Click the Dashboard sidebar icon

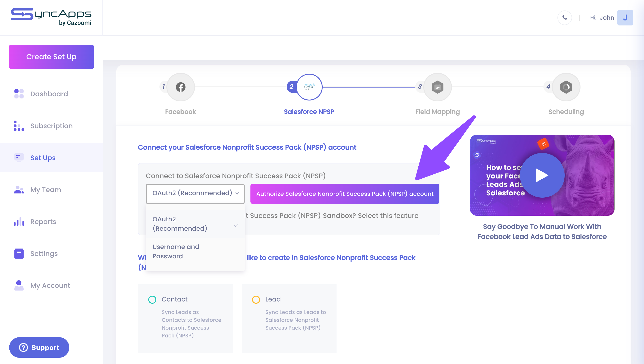pos(19,94)
